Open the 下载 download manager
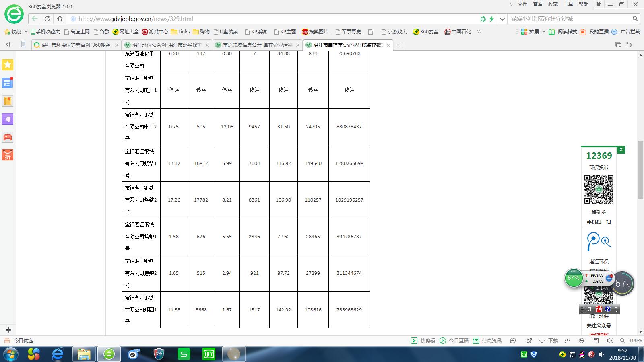Image resolution: width=644 pixels, height=362 pixels. tap(549, 341)
